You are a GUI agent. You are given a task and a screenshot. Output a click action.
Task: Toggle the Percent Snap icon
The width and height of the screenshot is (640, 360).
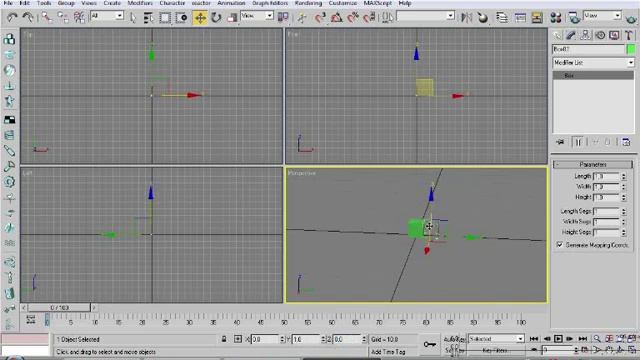353,17
